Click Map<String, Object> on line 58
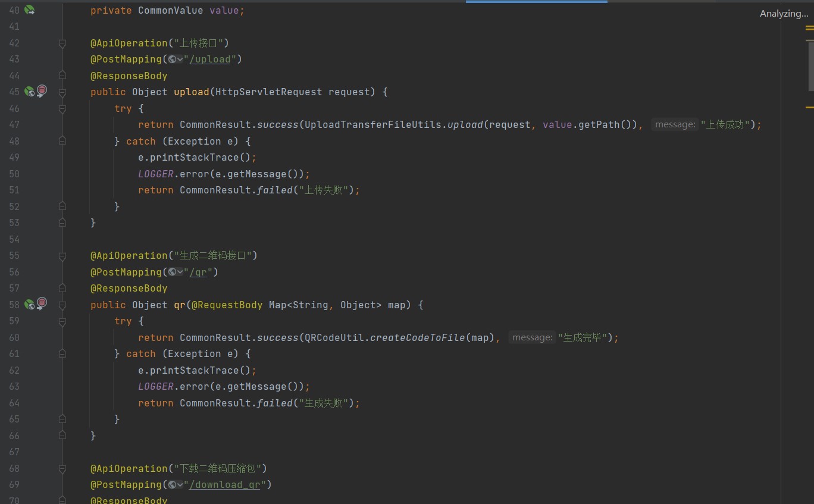 tap(325, 305)
